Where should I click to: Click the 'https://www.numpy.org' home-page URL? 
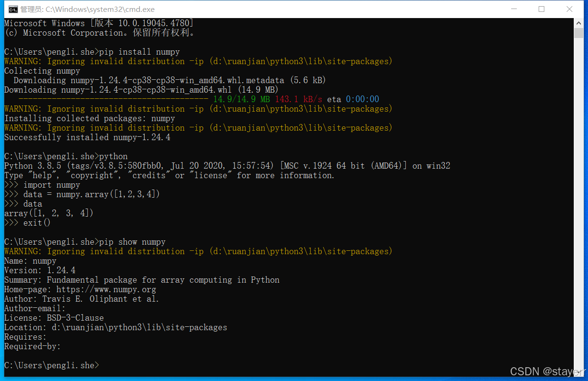(x=106, y=289)
